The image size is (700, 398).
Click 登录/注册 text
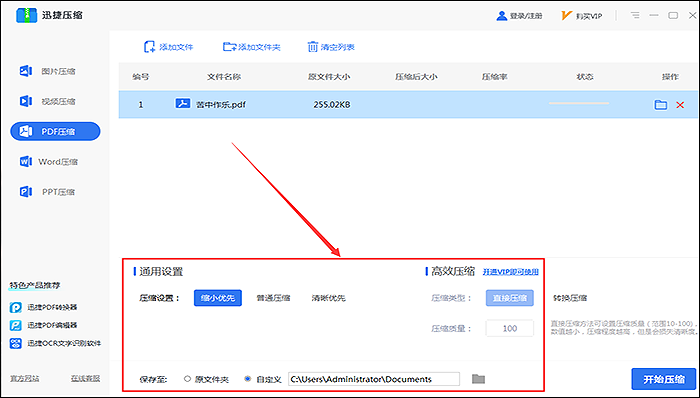(x=526, y=16)
